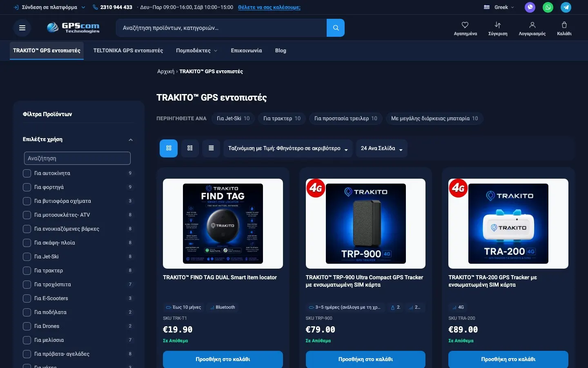Select the Για τρακτερ category chip
The height and width of the screenshot is (368, 588).
pyautogui.click(x=282, y=119)
